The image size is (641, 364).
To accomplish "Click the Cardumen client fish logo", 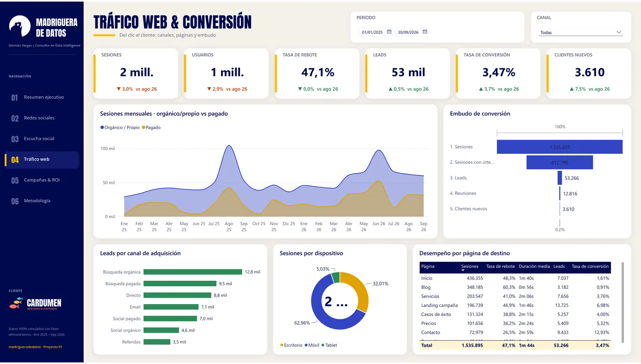I will point(16,303).
